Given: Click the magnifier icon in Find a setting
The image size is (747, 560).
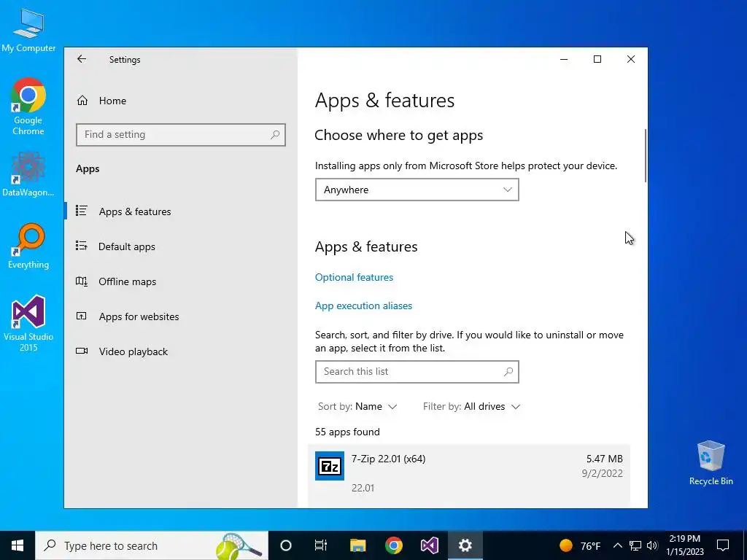Looking at the screenshot, I should (275, 135).
